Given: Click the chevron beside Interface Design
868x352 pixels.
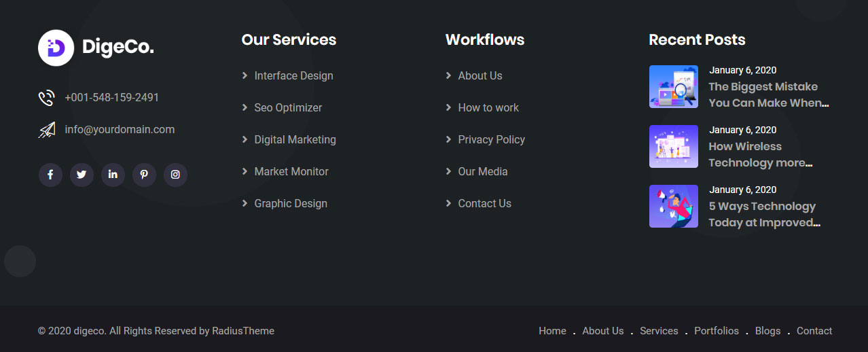Looking at the screenshot, I should (x=245, y=75).
